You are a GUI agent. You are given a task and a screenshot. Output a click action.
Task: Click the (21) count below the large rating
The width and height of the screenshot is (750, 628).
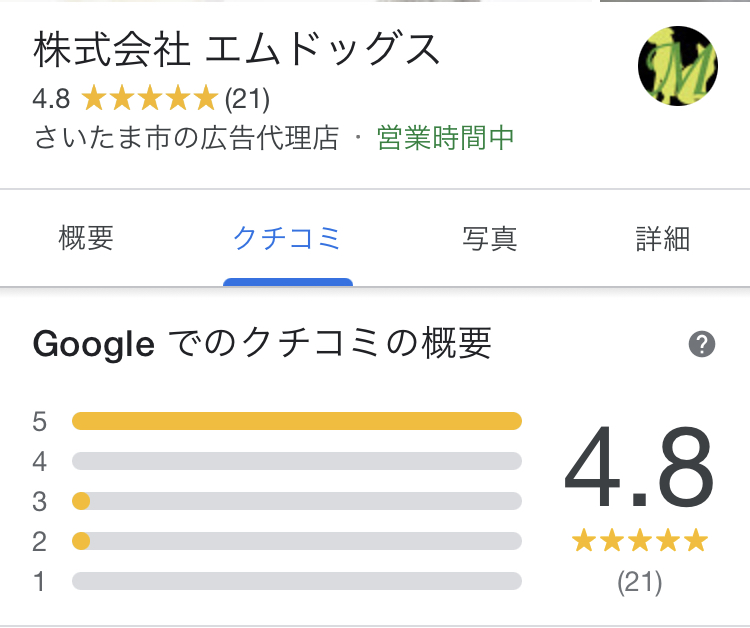click(639, 581)
